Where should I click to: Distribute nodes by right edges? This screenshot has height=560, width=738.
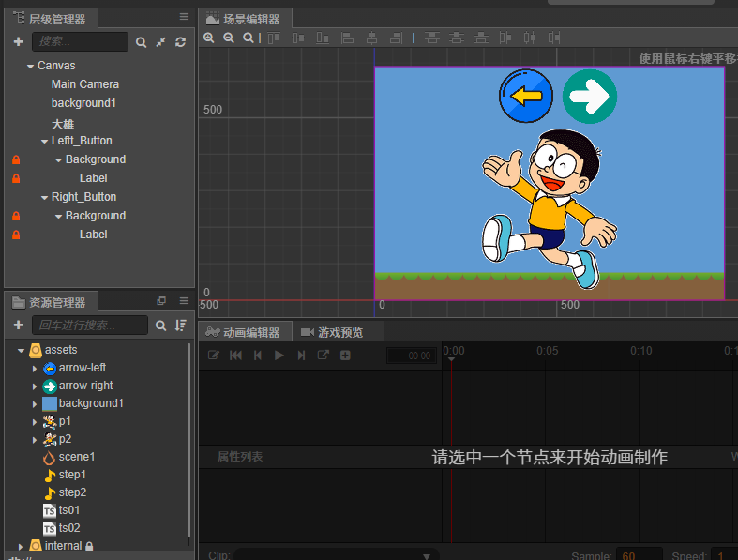click(x=554, y=38)
